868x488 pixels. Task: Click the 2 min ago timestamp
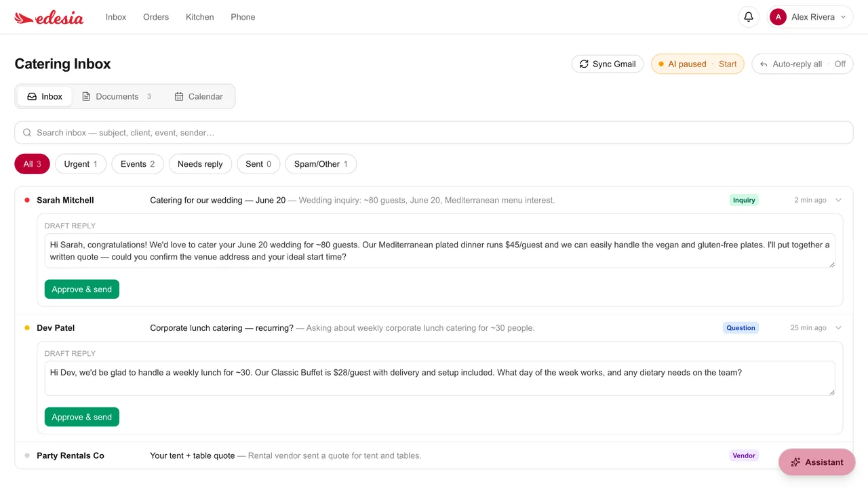(x=810, y=200)
